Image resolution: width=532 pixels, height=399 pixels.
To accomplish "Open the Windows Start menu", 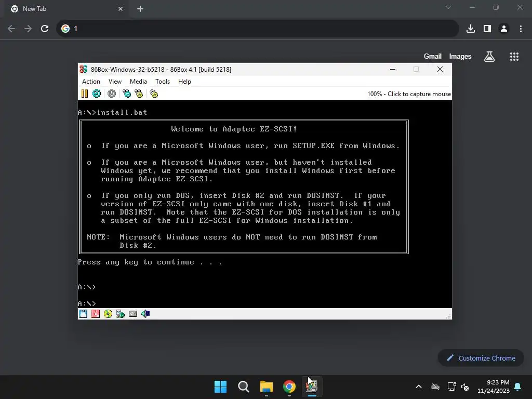I will (220, 387).
